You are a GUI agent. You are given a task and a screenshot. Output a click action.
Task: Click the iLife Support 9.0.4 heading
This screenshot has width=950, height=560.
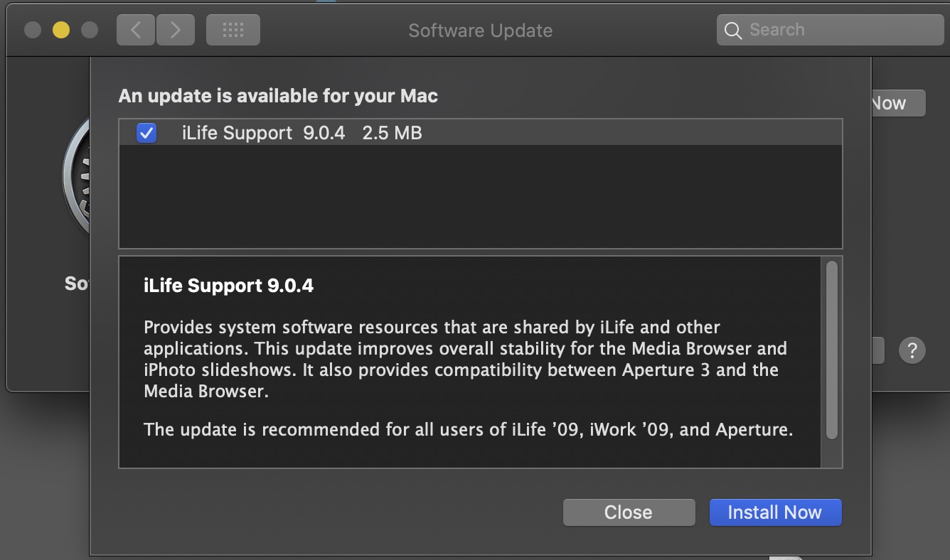click(228, 286)
